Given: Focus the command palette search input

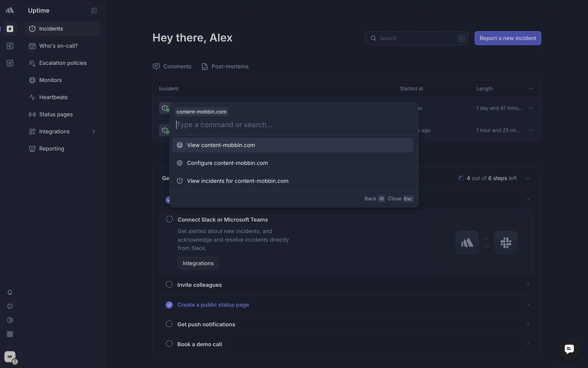Looking at the screenshot, I should tap(294, 125).
